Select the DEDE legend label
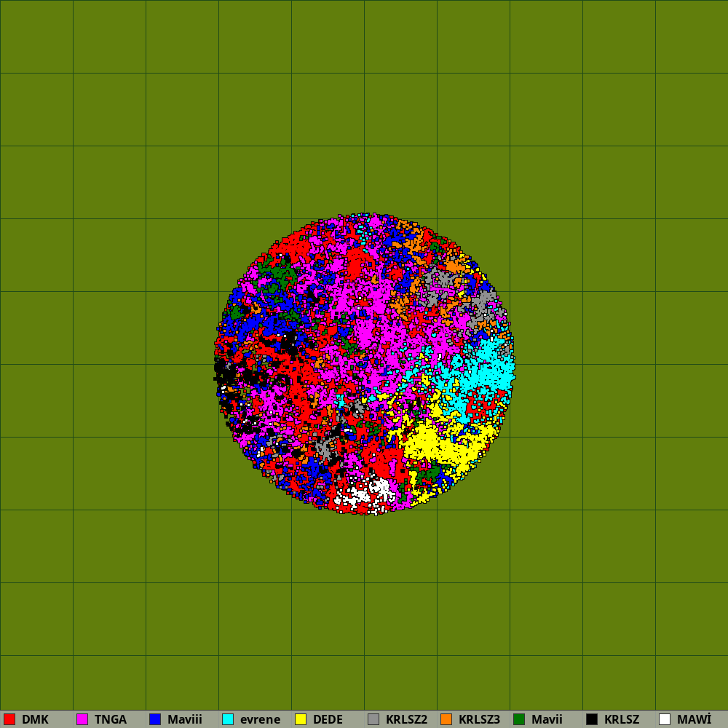The height and width of the screenshot is (728, 728). (x=328, y=719)
